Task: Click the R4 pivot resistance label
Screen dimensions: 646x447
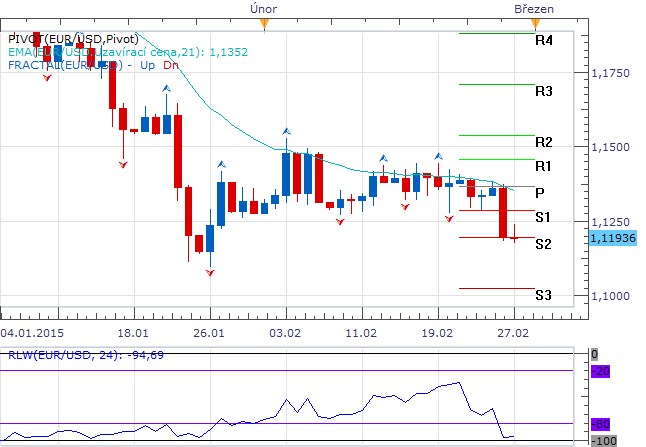Action: click(x=544, y=41)
